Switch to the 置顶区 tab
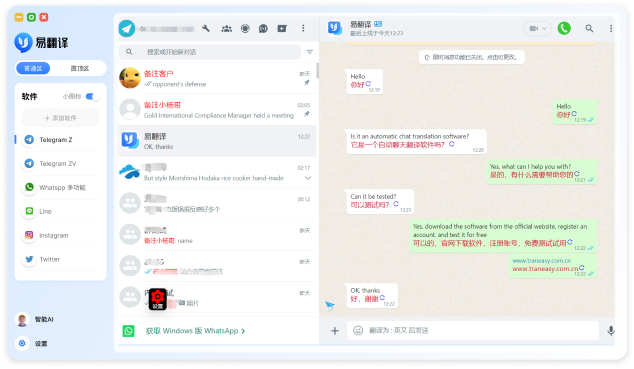The width and height of the screenshot is (634, 369). click(80, 68)
